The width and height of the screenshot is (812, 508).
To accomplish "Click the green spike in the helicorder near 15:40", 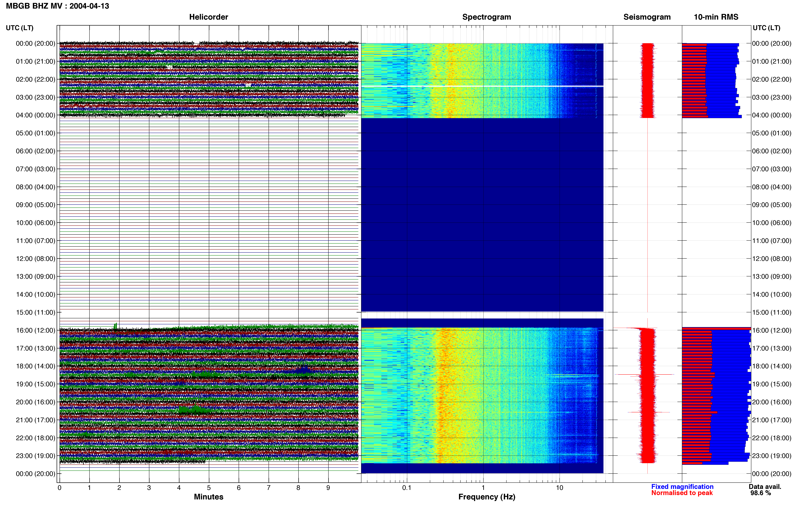I will pyautogui.click(x=115, y=326).
